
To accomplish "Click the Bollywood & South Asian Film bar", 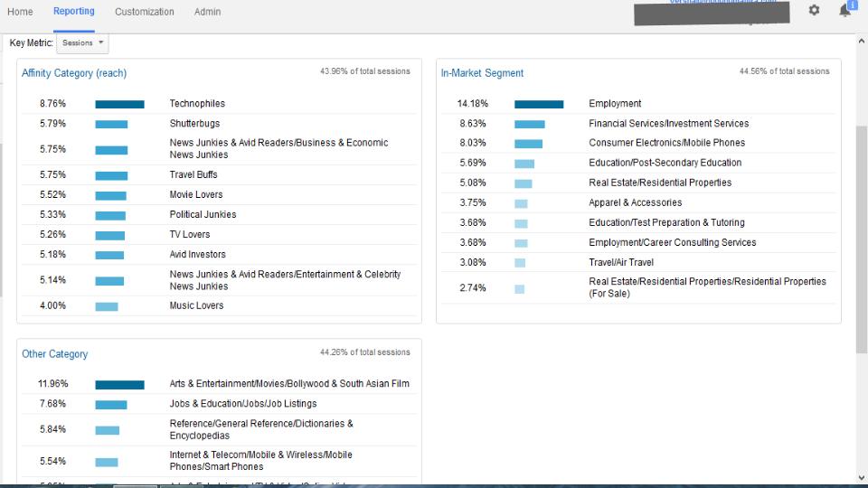I will pos(119,385).
